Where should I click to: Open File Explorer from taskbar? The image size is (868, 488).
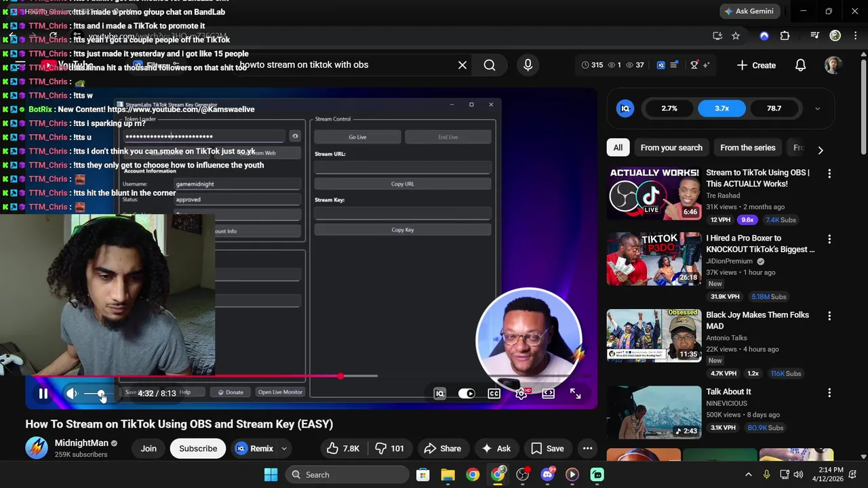point(448,474)
